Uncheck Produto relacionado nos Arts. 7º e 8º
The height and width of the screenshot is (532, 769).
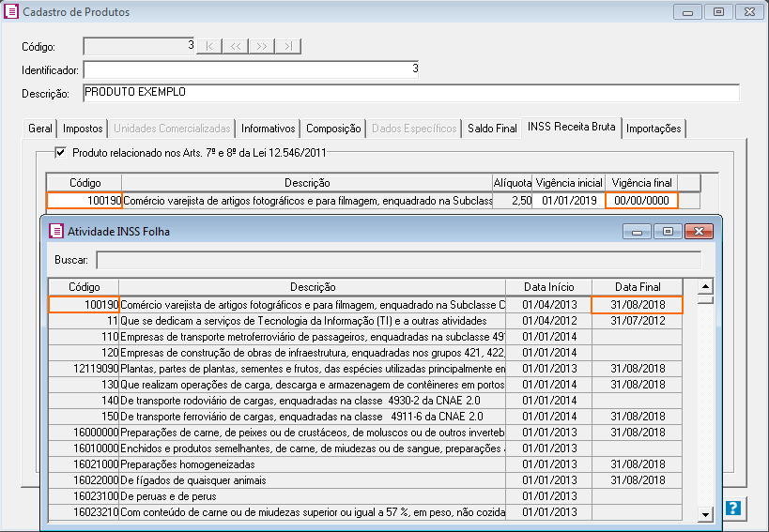click(x=60, y=152)
